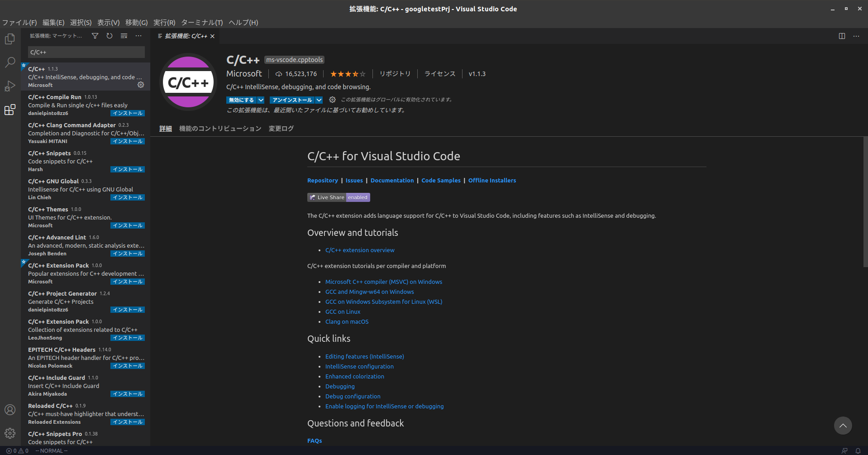Open the Code Samples link
The width and height of the screenshot is (868, 455).
(441, 181)
